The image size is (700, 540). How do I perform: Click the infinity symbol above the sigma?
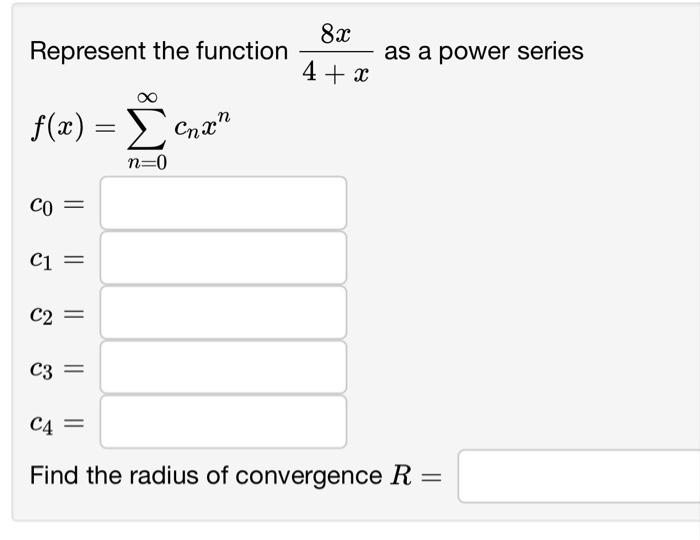147,97
